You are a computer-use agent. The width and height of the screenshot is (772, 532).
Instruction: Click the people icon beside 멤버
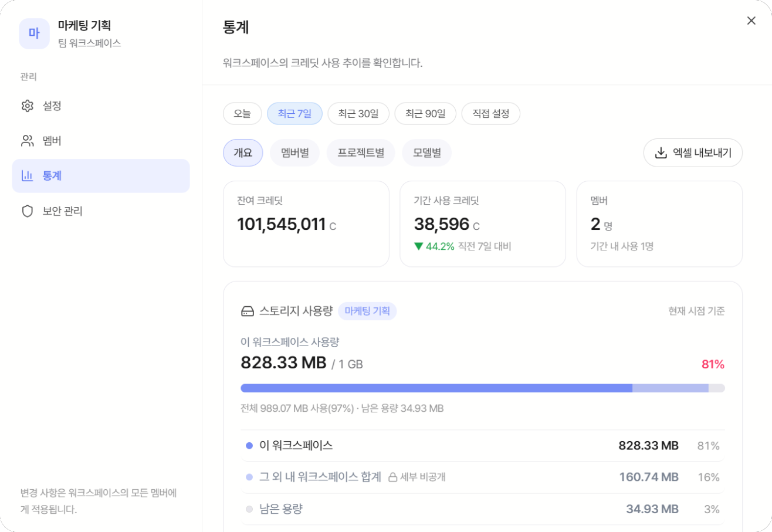(x=28, y=141)
